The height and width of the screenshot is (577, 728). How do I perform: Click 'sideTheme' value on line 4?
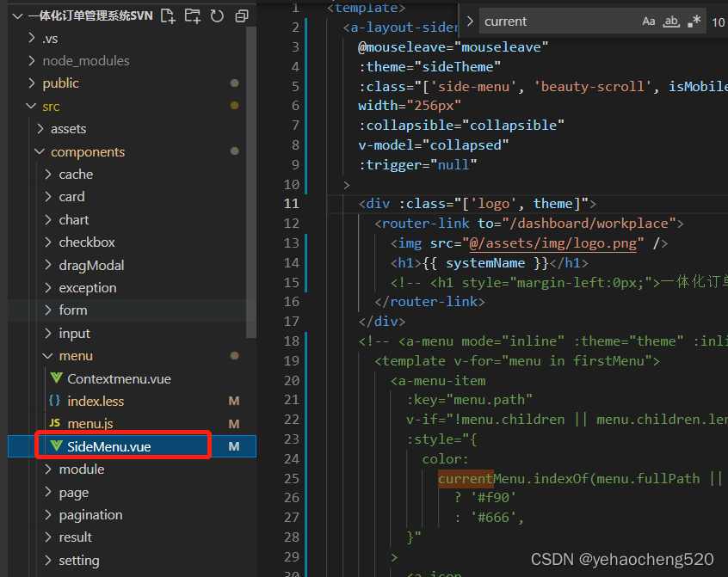click(x=457, y=67)
